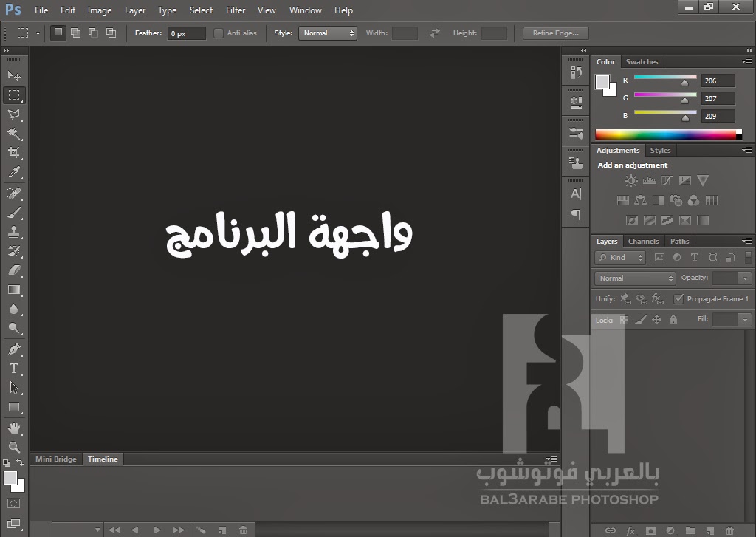The width and height of the screenshot is (756, 537).
Task: Select the Clone Stamp tool
Action: (x=14, y=232)
